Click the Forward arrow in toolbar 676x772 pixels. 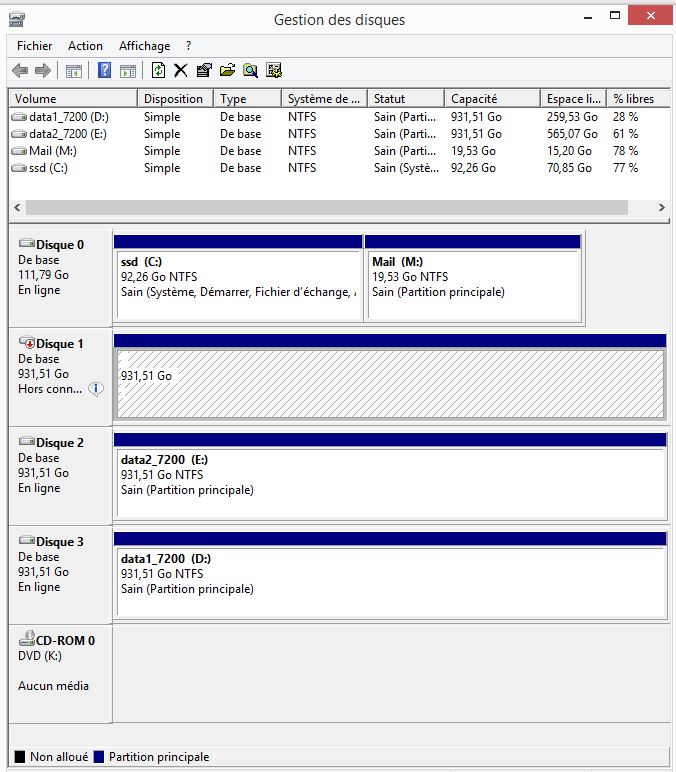point(42,70)
